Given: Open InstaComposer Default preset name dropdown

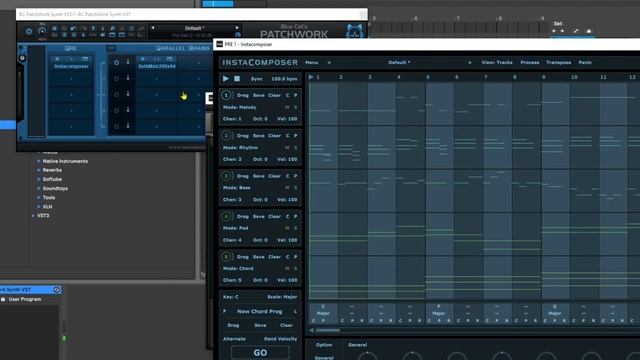Looking at the screenshot, I should [x=399, y=62].
